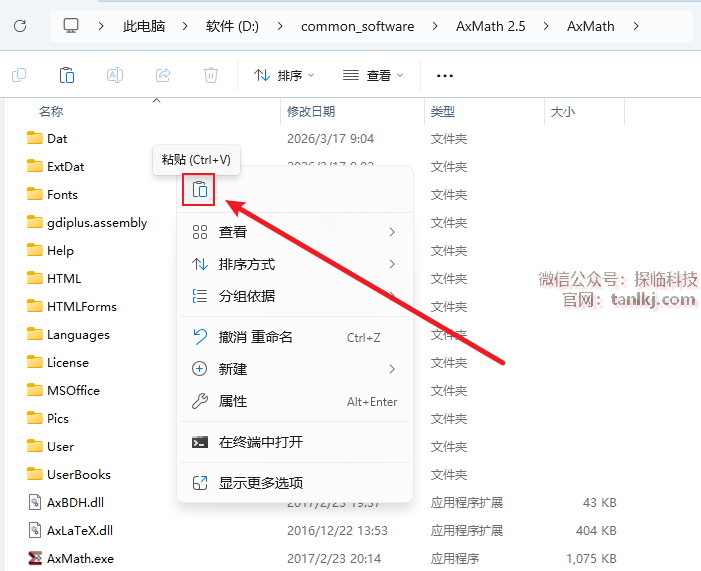Expand chevron after 软件 (D:) in breadcrumb
This screenshot has height=571, width=701.
tap(280, 26)
